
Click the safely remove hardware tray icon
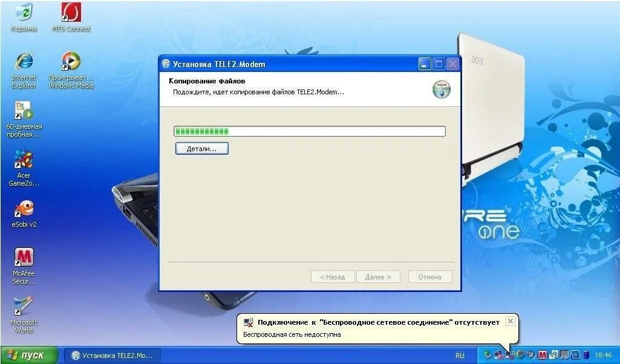point(488,355)
